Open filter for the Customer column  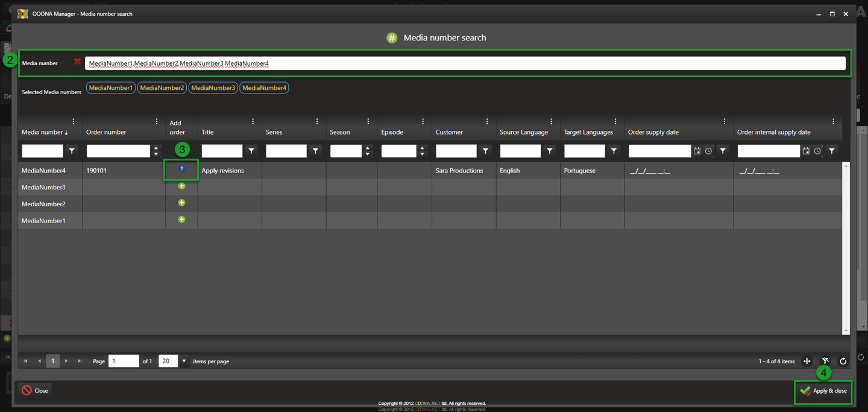coord(485,151)
